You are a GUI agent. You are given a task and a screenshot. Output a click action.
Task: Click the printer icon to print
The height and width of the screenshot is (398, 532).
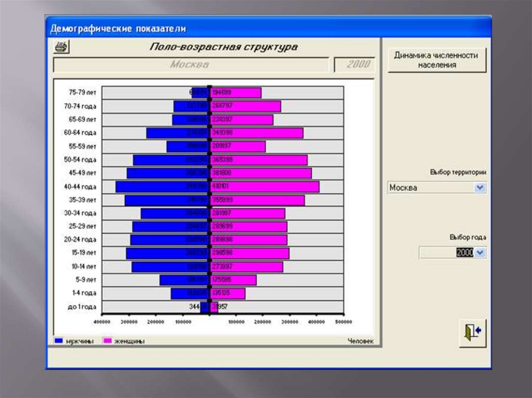click(x=61, y=47)
